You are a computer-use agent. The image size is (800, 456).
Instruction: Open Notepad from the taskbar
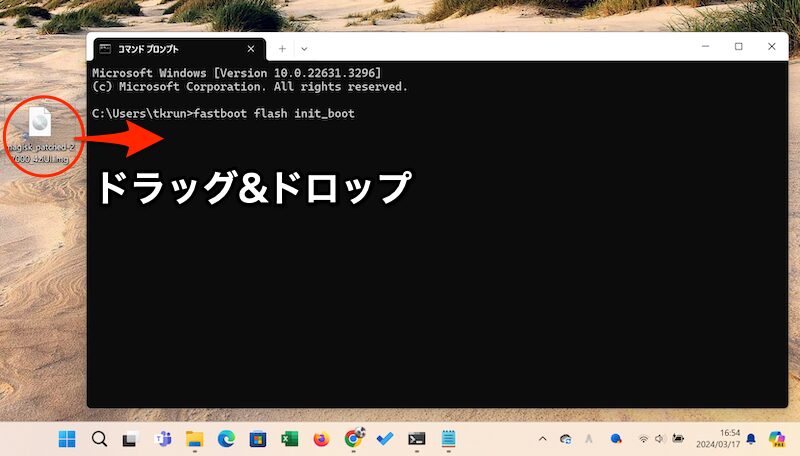pyautogui.click(x=449, y=439)
